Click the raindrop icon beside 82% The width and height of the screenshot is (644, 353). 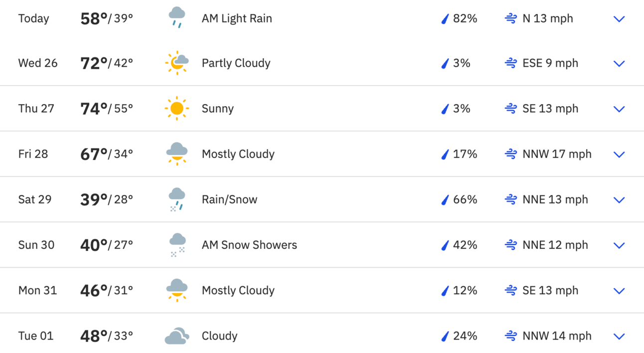pyautogui.click(x=445, y=19)
